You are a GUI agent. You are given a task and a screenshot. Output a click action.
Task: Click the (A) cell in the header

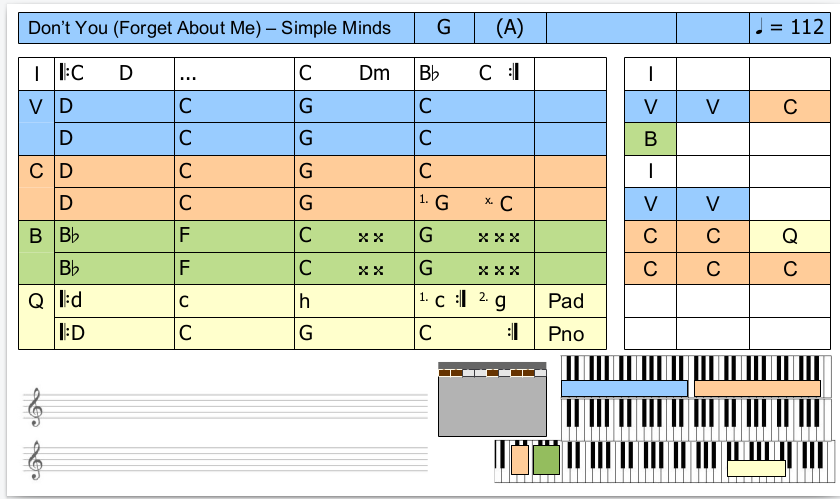pos(510,28)
